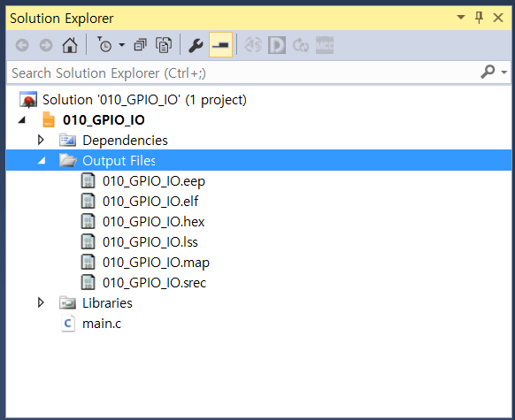This screenshot has height=420, width=515.
Task: Select the 010_GPIO_IO project name
Action: coord(104,120)
